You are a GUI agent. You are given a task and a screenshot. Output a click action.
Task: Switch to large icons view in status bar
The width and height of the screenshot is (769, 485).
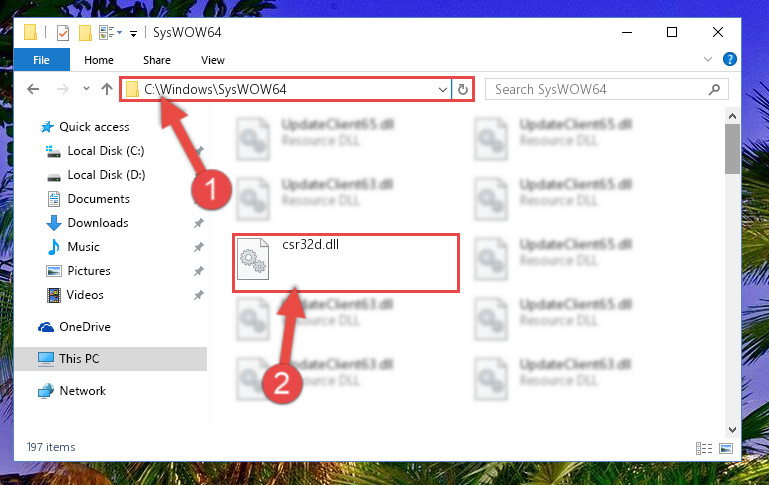click(x=726, y=448)
